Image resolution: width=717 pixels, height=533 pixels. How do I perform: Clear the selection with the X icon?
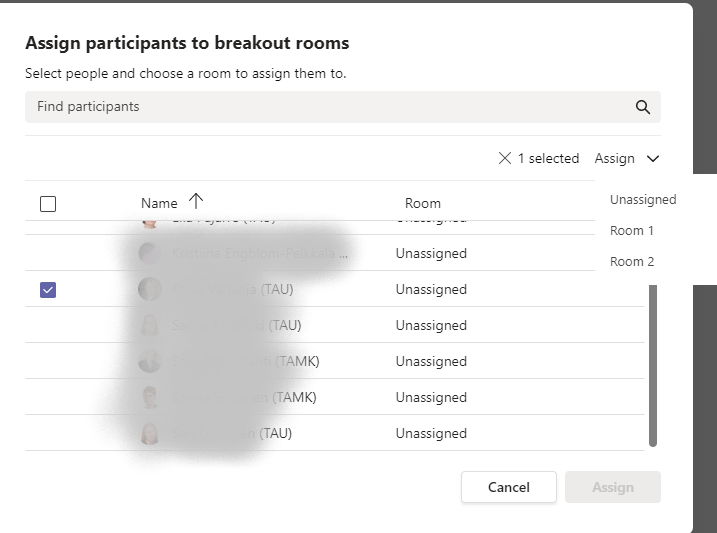(x=504, y=158)
